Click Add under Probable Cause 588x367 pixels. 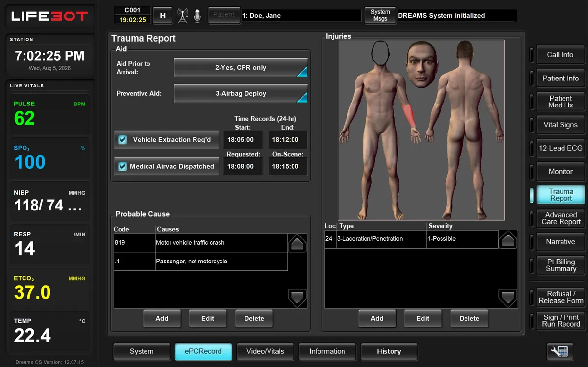pyautogui.click(x=162, y=318)
